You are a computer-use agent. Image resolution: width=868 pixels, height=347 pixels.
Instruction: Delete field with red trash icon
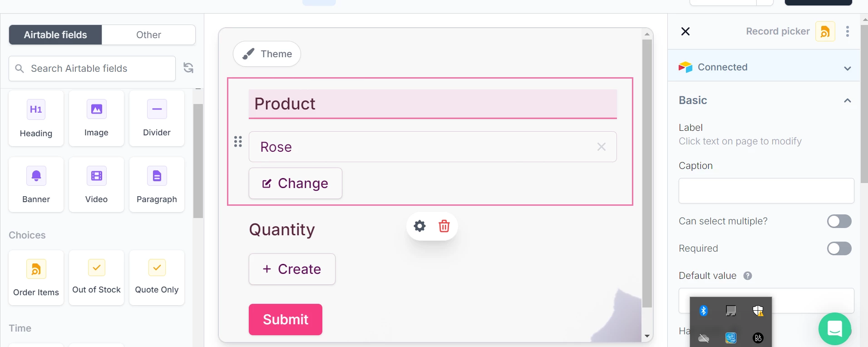click(x=444, y=226)
